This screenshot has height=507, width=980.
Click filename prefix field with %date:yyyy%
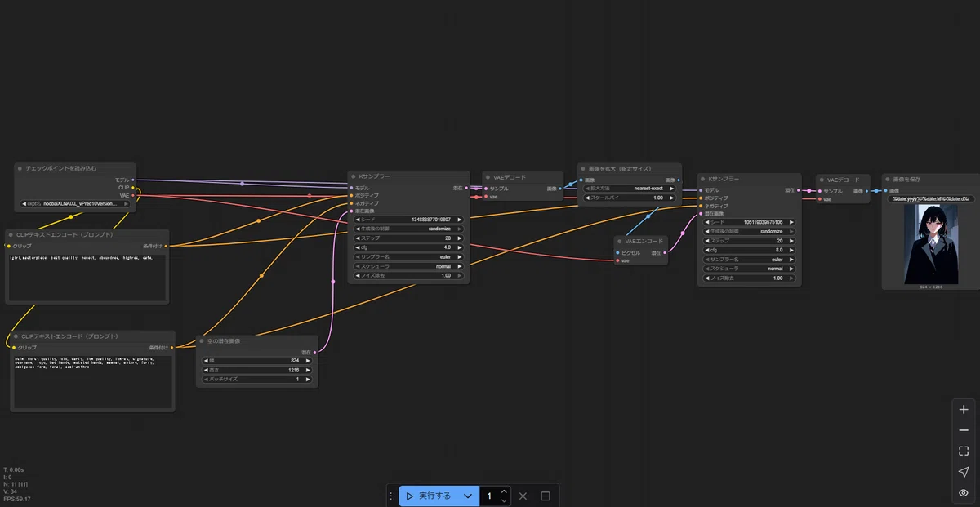click(930, 198)
